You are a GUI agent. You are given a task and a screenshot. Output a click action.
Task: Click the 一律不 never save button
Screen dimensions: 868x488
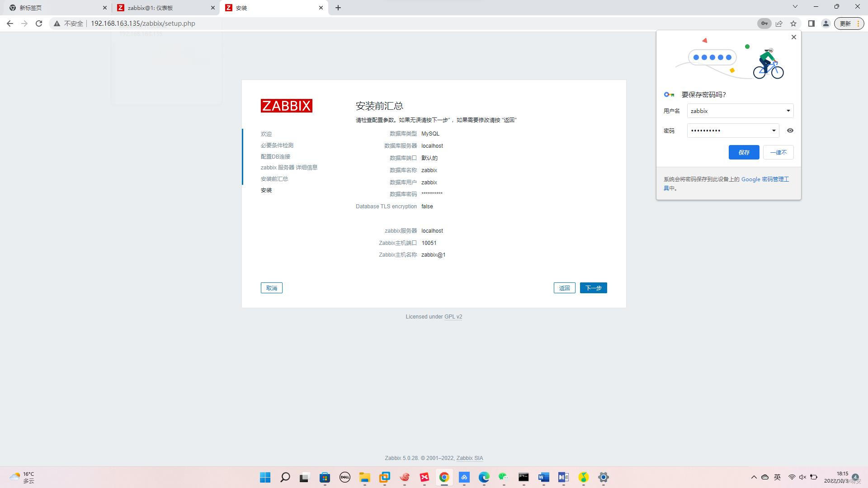(778, 152)
